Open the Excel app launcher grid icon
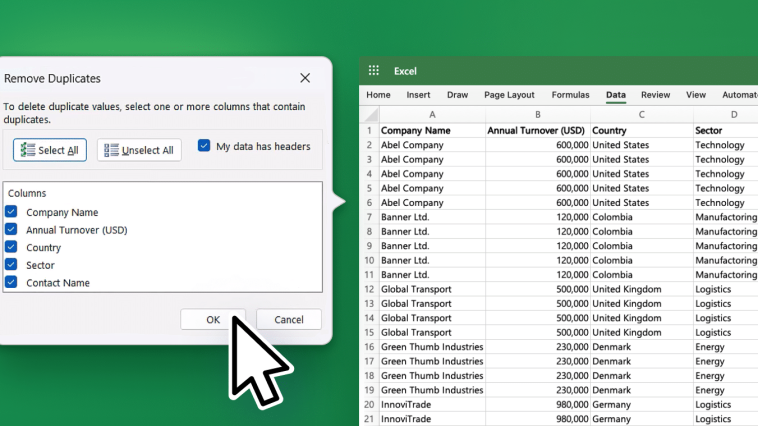This screenshot has width=758, height=426. click(374, 71)
